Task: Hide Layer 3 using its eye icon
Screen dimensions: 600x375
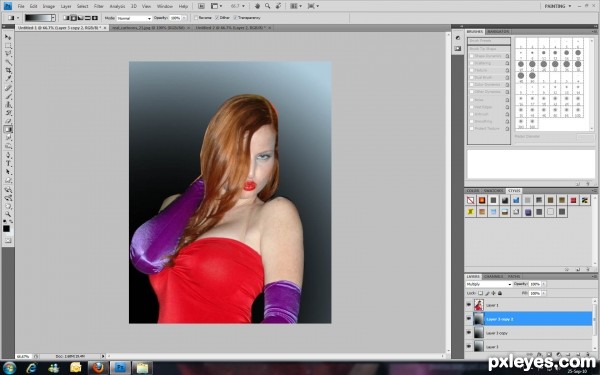Action: tap(469, 346)
